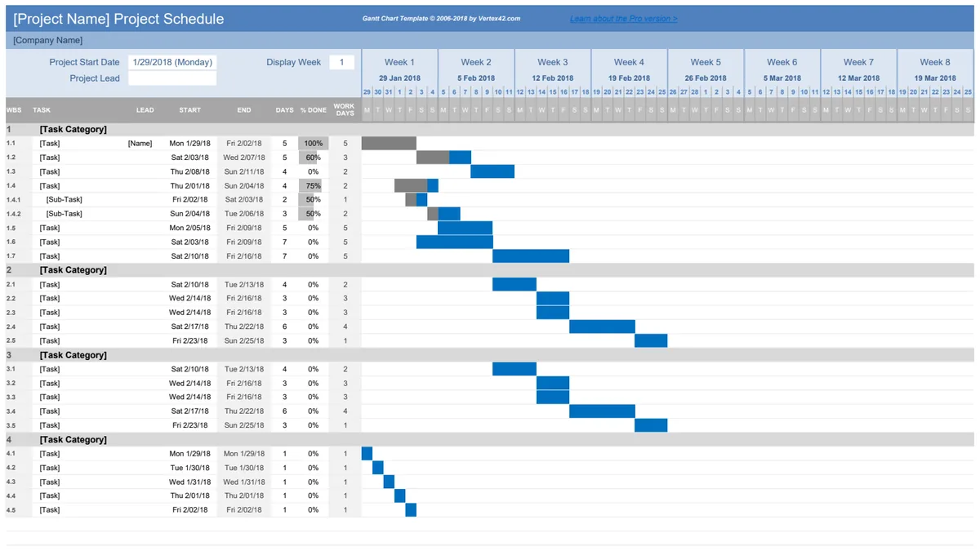Select start date 'Thu 2/08/18' of task 1.3
Image resolution: width=980 pixels, height=551 pixels.
[189, 171]
